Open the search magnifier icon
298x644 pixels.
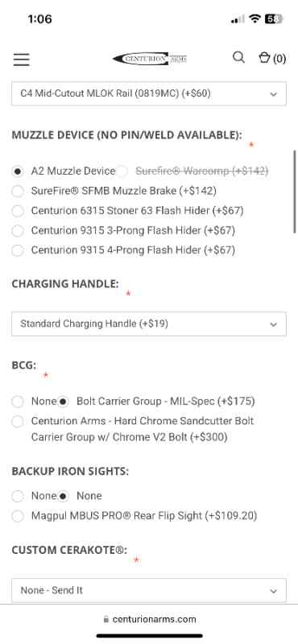pos(238,57)
